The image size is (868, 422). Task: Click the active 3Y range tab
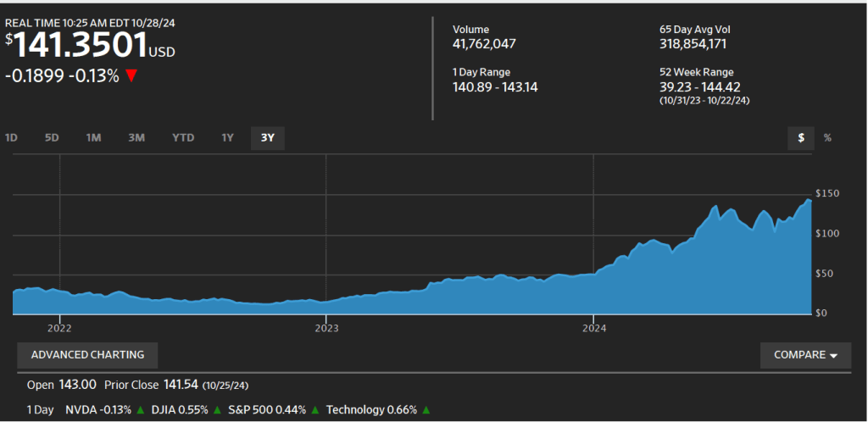268,138
